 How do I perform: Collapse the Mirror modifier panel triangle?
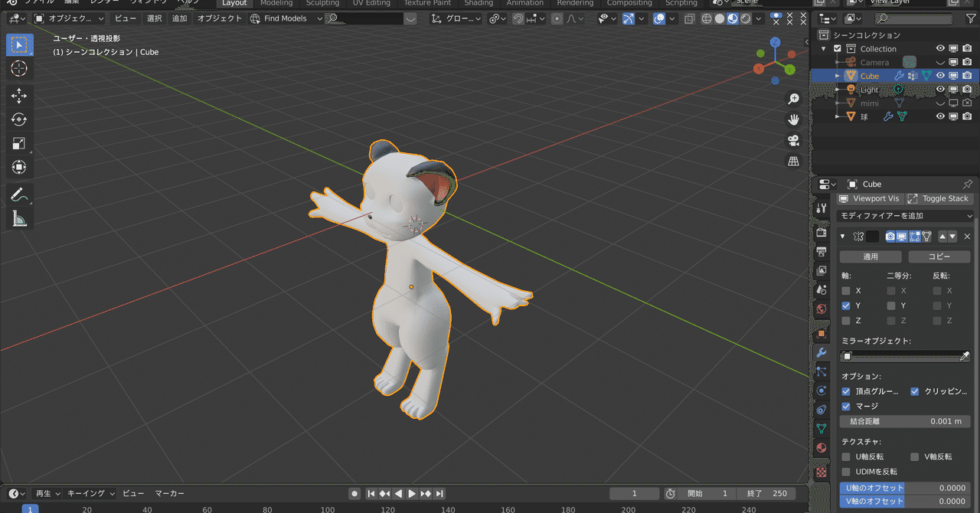(843, 237)
